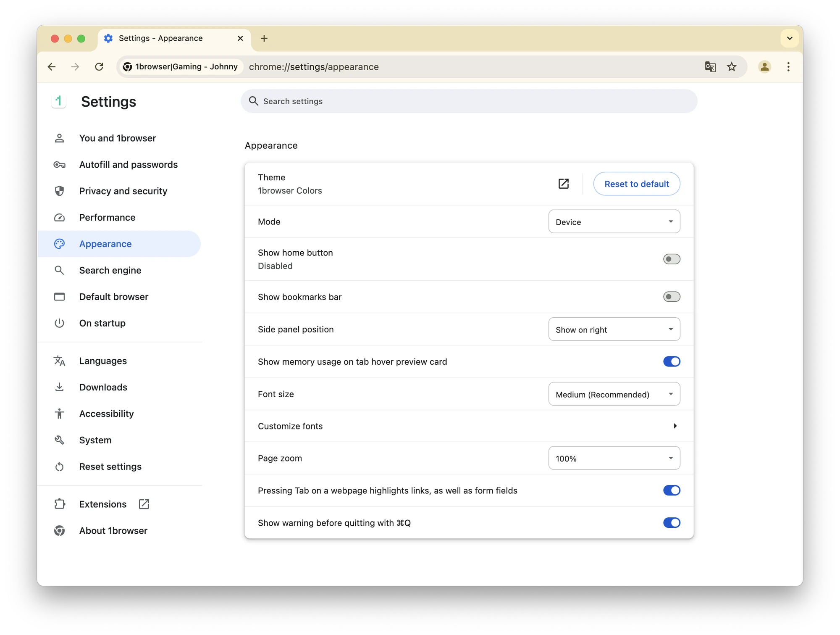This screenshot has width=840, height=635.
Task: Click the Search settings input field
Action: pyautogui.click(x=469, y=101)
